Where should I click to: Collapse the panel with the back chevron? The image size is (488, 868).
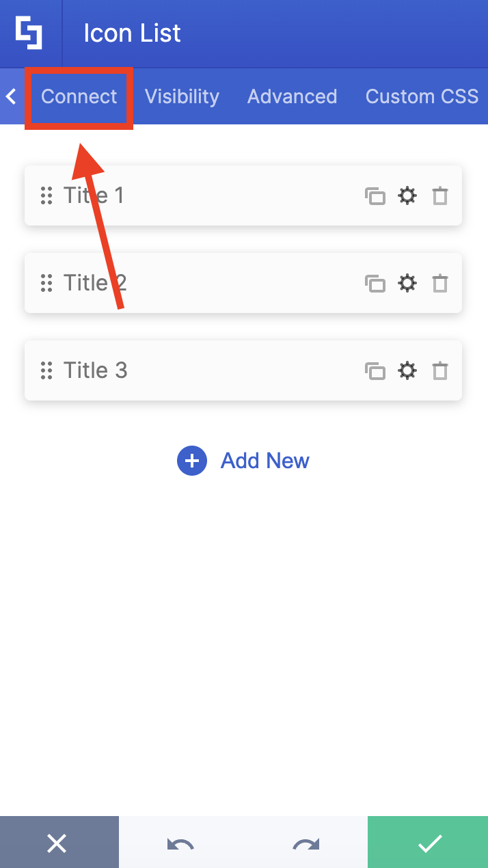click(10, 96)
